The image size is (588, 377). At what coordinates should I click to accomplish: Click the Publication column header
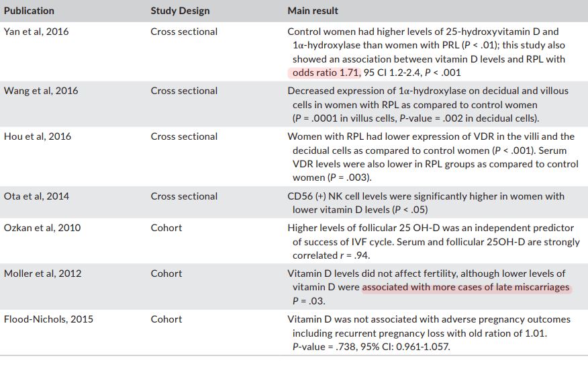pos(29,11)
